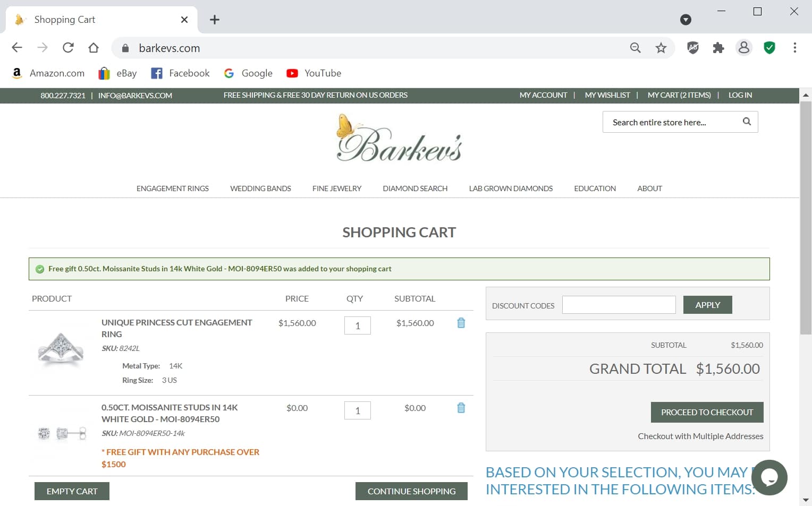Viewport: 812px width, 506px height.
Task: Open the Lab Grown Diamonds menu
Action: (x=511, y=188)
